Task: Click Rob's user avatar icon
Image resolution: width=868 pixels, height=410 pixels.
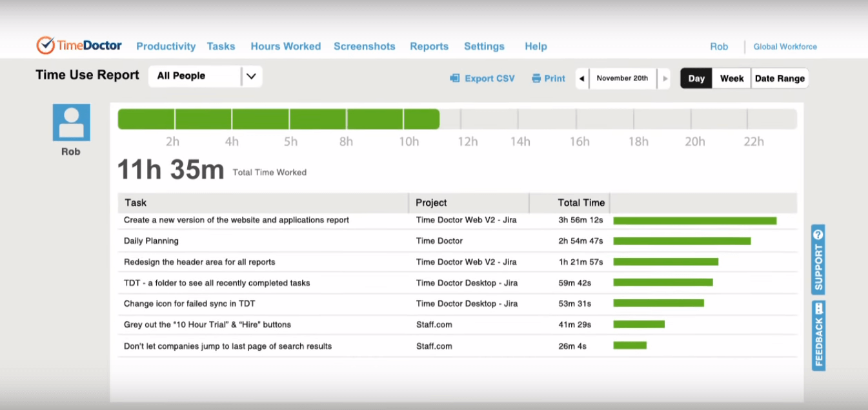Action: [x=70, y=121]
